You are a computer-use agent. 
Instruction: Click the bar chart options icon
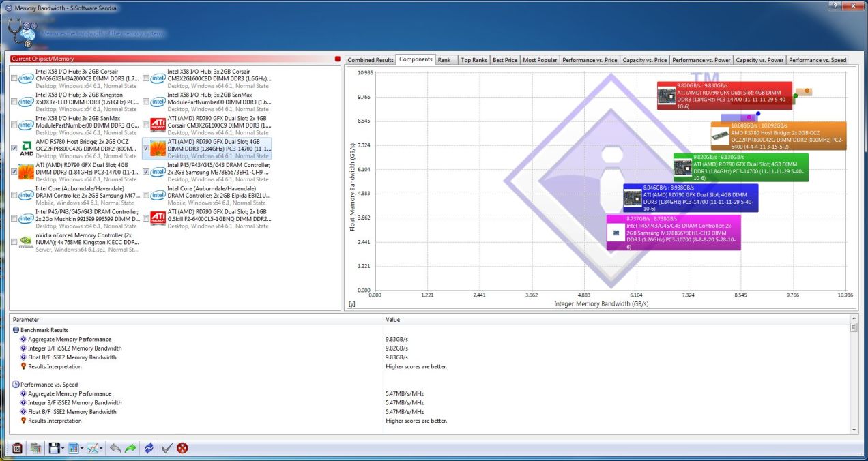pos(74,448)
